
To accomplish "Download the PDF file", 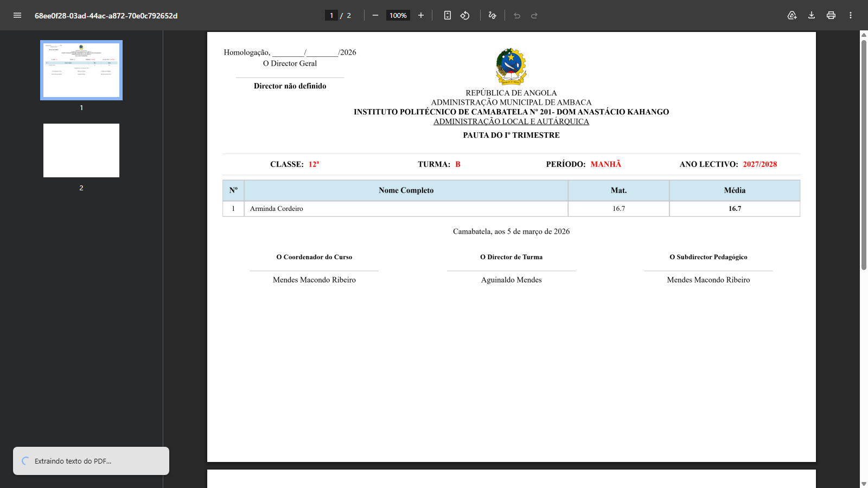I will coord(812,15).
